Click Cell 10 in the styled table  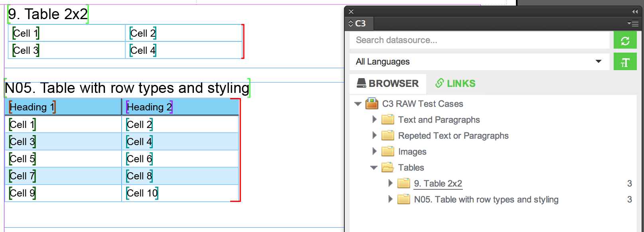180,193
